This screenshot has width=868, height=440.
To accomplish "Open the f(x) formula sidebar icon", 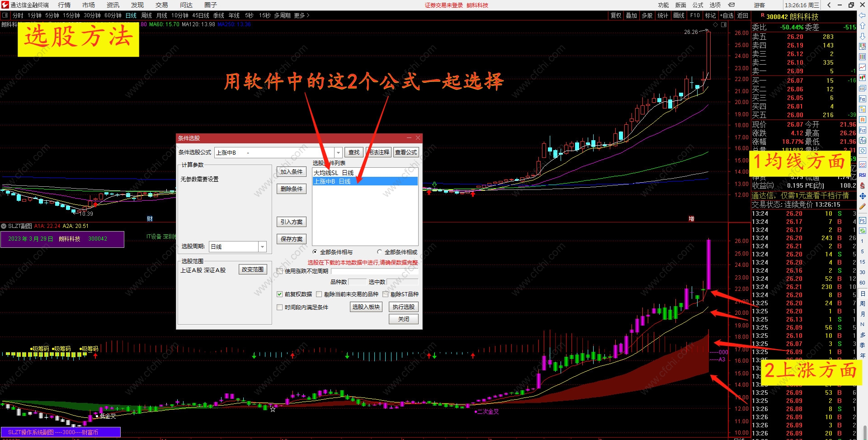I will [x=863, y=141].
